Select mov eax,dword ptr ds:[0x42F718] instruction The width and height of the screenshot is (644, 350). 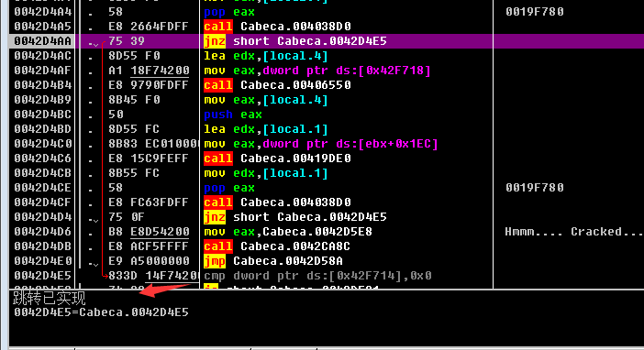[x=317, y=71]
